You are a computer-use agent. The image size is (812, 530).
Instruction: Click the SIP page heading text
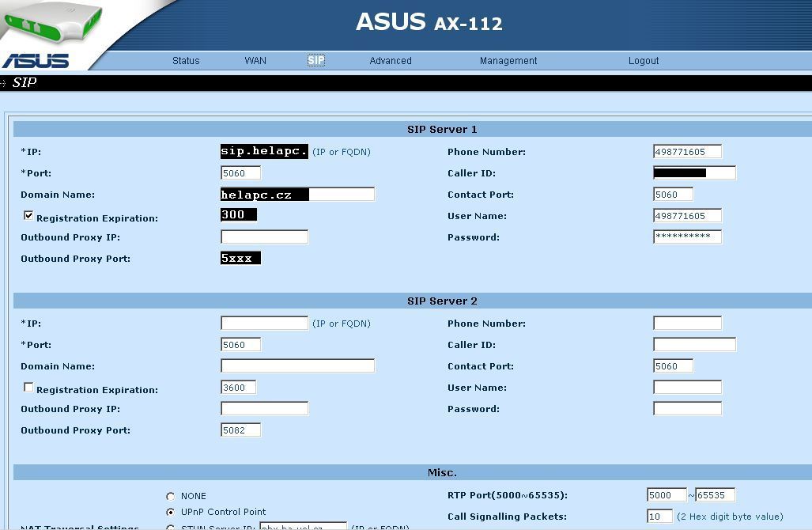[x=25, y=83]
